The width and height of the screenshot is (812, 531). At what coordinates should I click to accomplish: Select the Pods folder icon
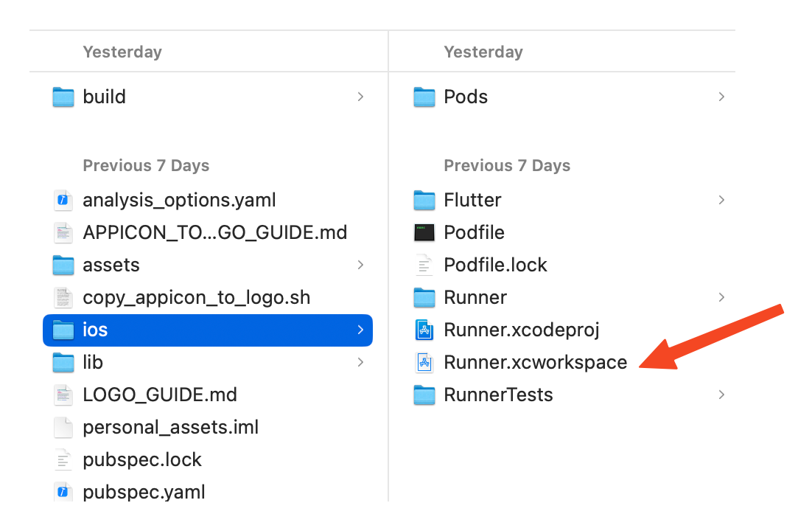(x=424, y=97)
